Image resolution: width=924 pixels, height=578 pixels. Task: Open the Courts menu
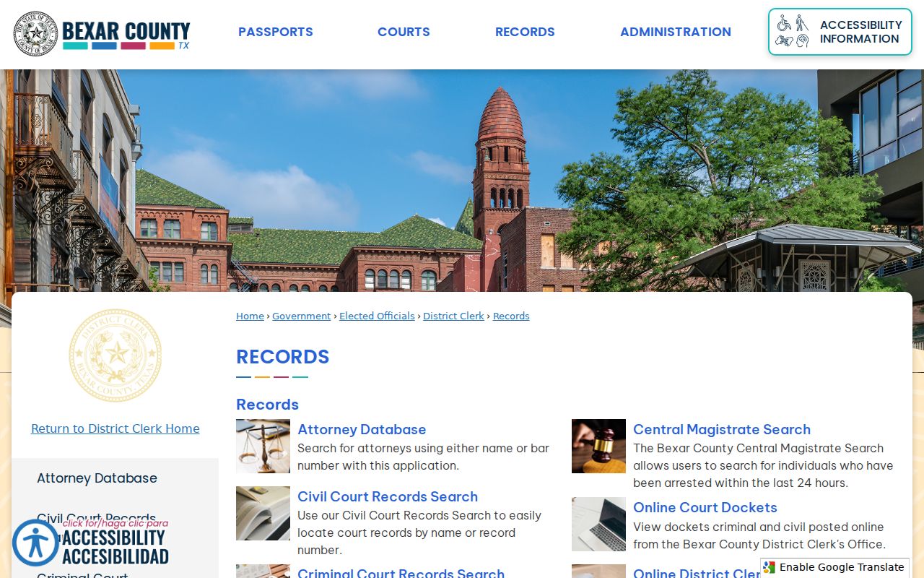pyautogui.click(x=404, y=32)
